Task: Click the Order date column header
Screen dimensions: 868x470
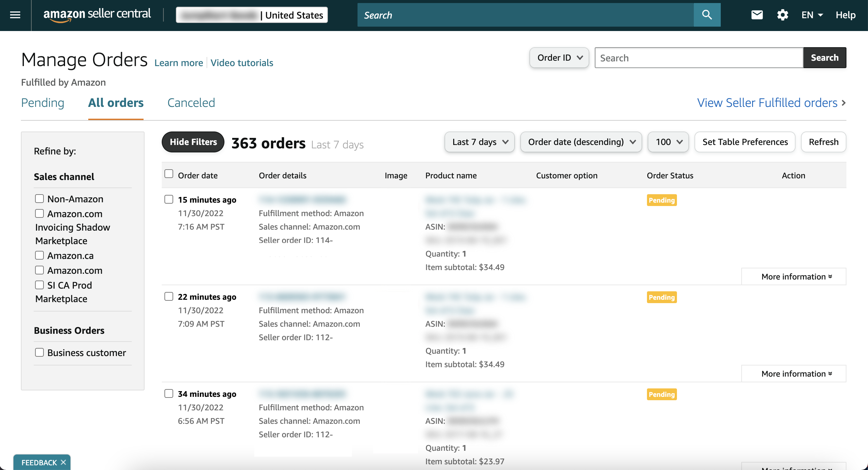Action: [x=197, y=175]
